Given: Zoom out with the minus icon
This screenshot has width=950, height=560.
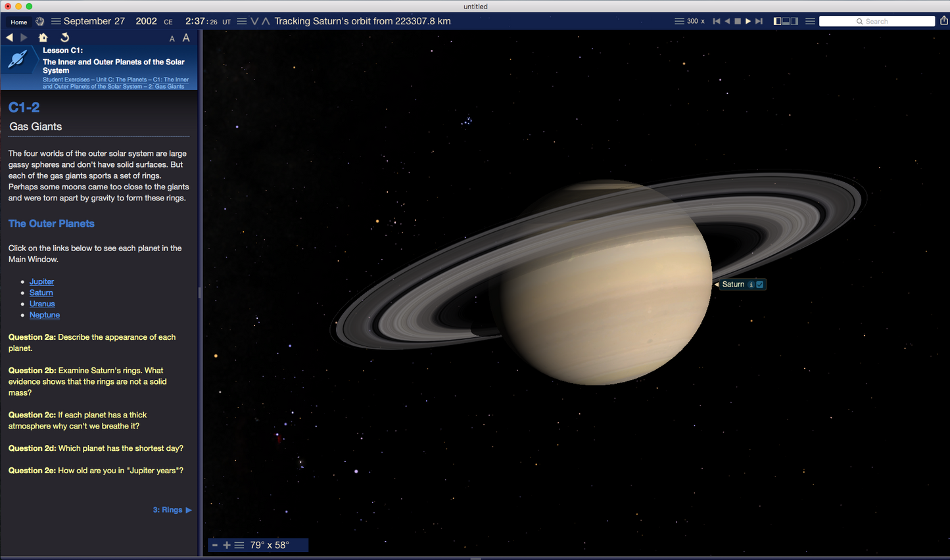Looking at the screenshot, I should click(x=215, y=545).
